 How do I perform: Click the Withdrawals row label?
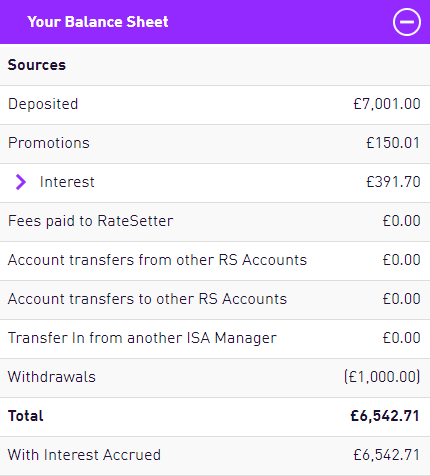52,377
